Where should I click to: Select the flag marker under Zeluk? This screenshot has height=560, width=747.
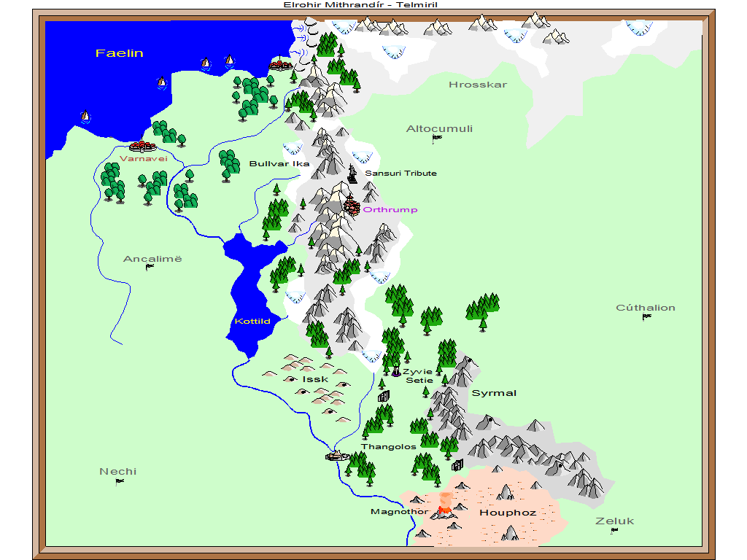[x=614, y=531]
